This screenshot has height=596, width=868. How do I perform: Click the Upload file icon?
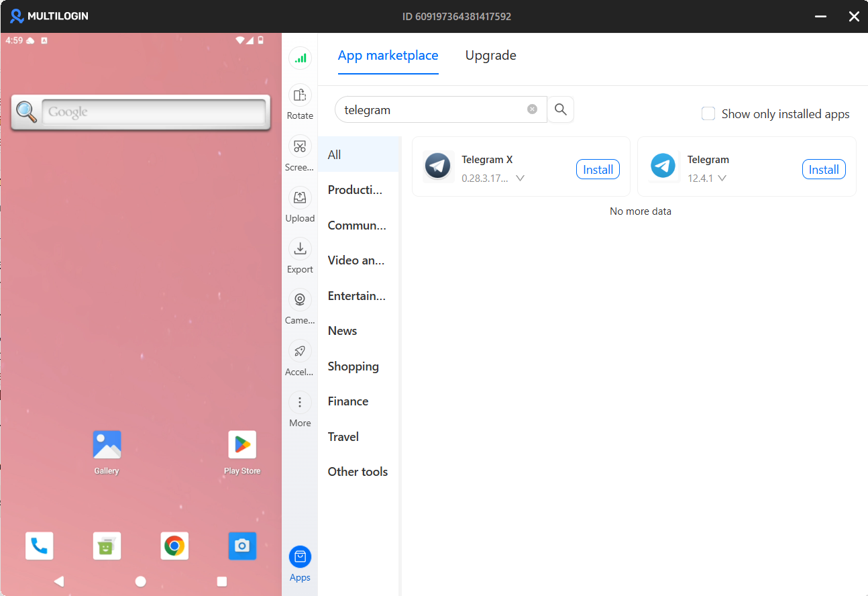point(300,197)
